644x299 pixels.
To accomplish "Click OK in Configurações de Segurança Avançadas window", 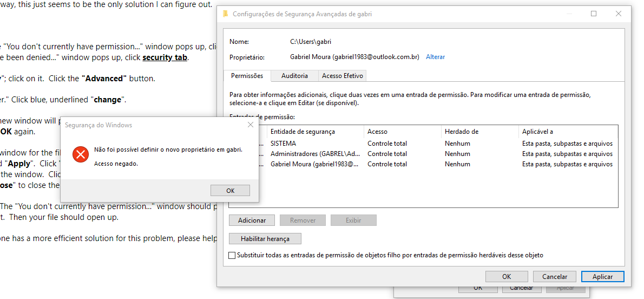I will (507, 277).
